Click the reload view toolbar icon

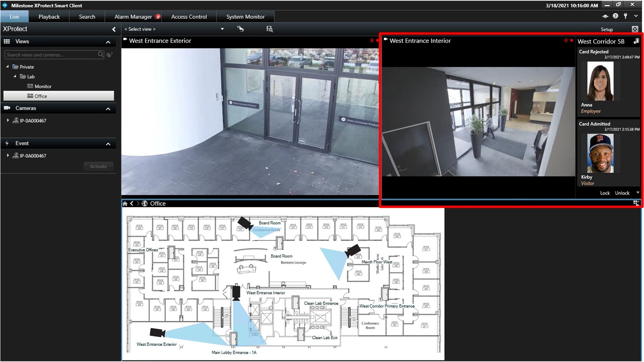[240, 29]
